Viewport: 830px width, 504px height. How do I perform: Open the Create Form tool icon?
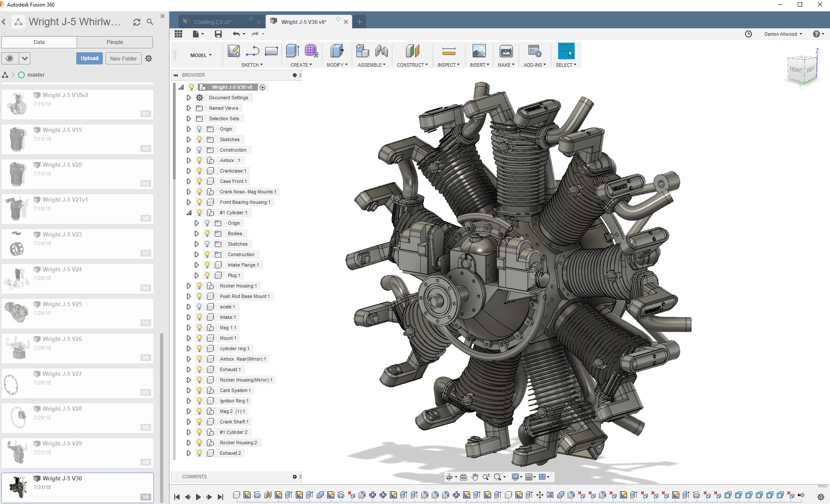click(x=311, y=51)
